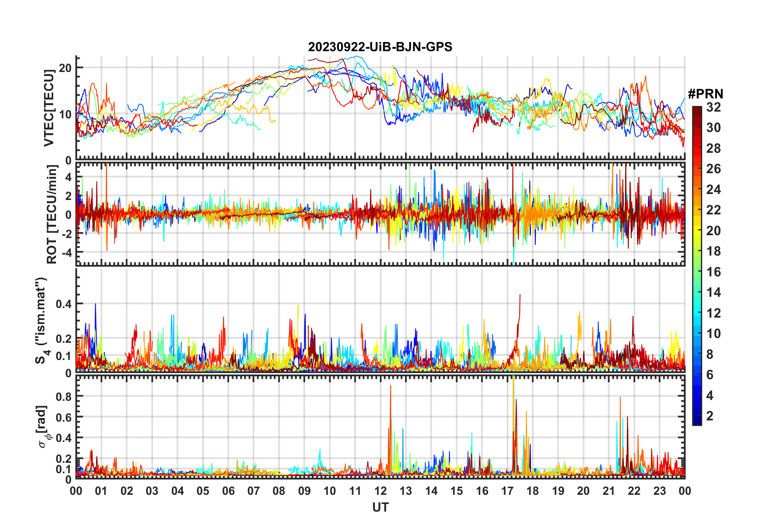Image resolution: width=761 pixels, height=532 pixels.
Task: Click the VTEC[TECU] y-axis label
Action: [49, 108]
